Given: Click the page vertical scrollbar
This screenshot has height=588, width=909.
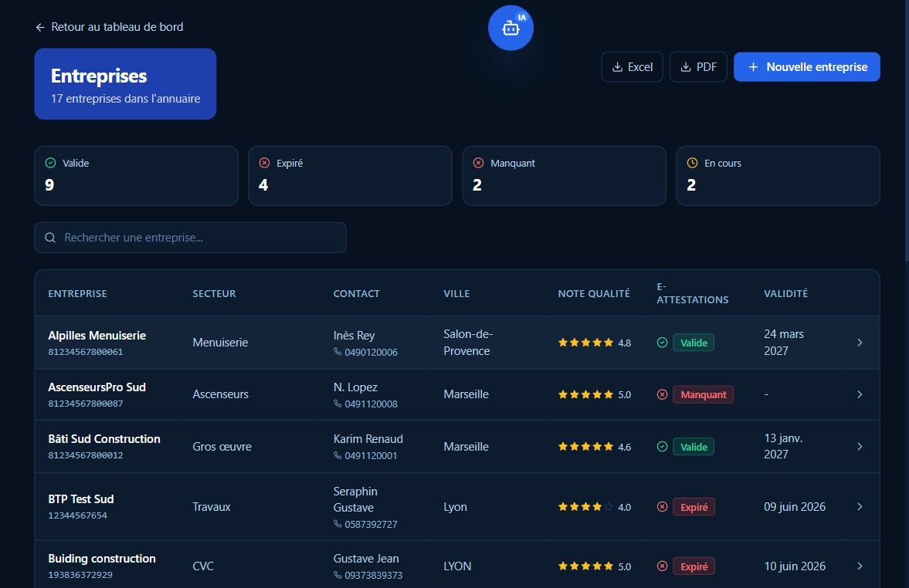Looking at the screenshot, I should click(906, 130).
